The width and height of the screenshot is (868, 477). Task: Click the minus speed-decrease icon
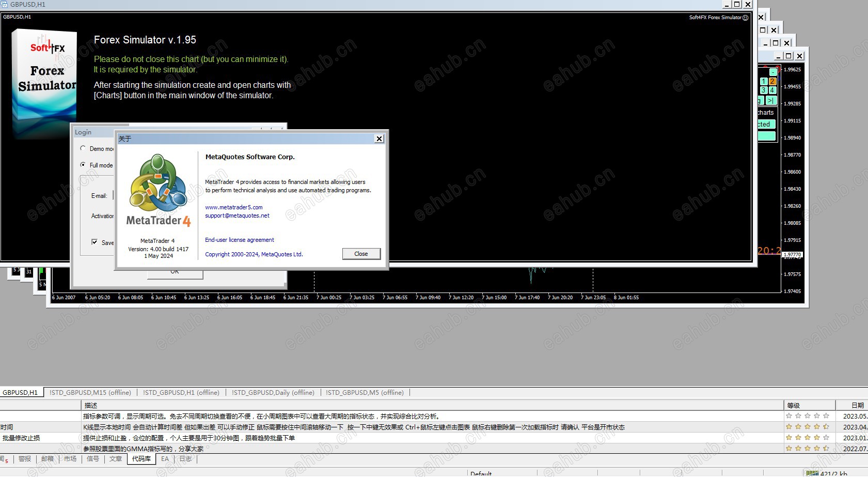(773, 72)
